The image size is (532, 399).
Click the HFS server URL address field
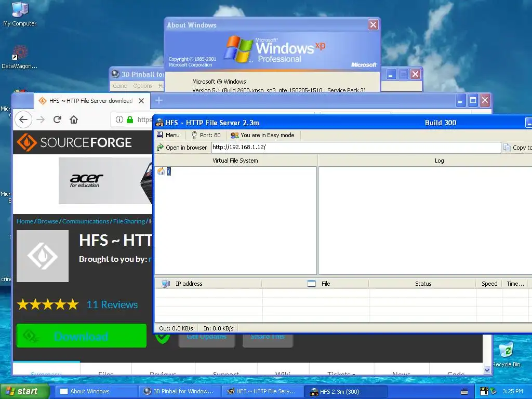pyautogui.click(x=356, y=147)
